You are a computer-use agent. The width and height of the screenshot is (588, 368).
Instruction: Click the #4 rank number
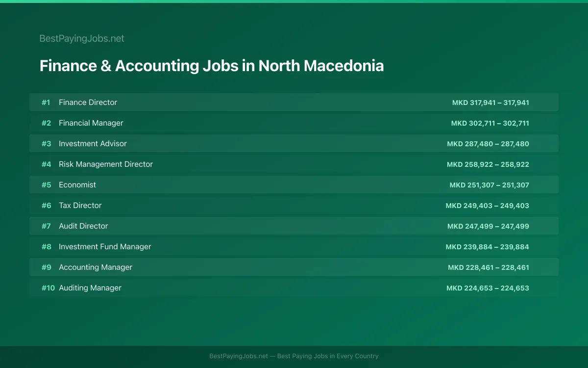(x=46, y=164)
